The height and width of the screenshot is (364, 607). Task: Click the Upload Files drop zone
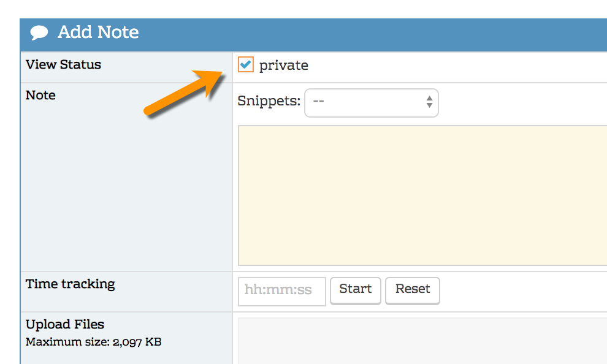click(x=422, y=340)
